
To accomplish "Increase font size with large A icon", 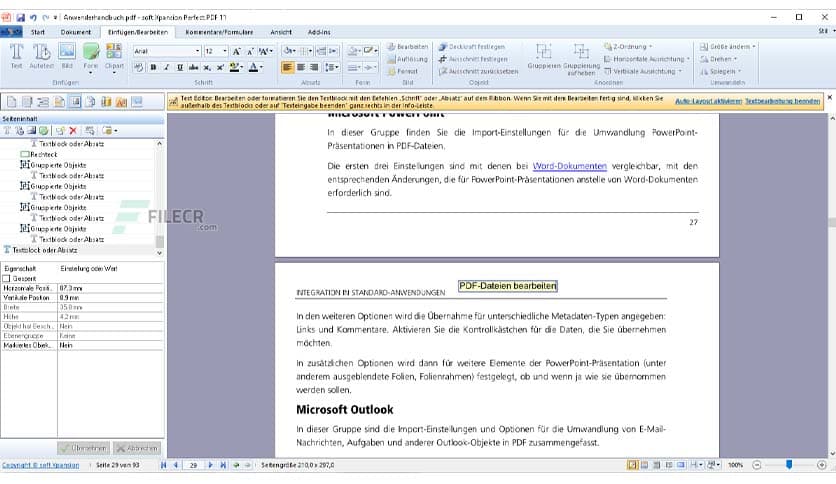I will pyautogui.click(x=236, y=51).
